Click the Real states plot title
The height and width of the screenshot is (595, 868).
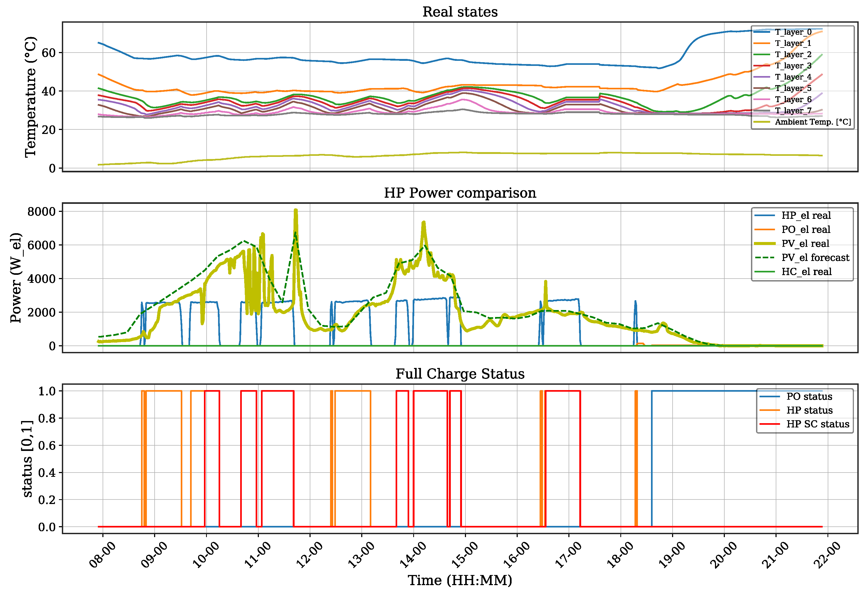point(460,12)
